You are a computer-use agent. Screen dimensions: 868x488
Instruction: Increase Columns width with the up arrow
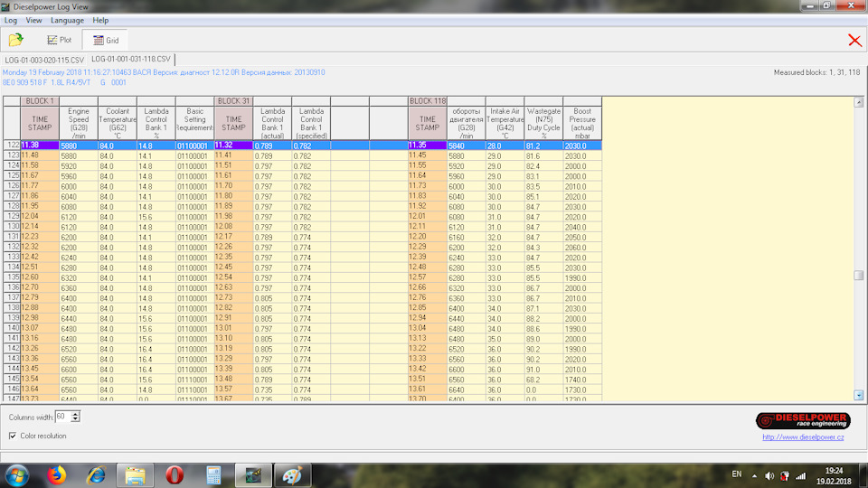click(x=75, y=414)
